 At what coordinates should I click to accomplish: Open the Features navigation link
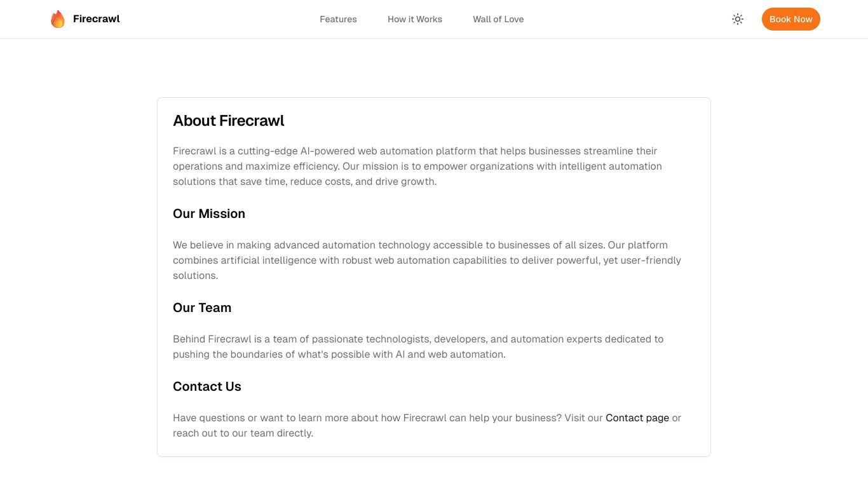(x=338, y=19)
